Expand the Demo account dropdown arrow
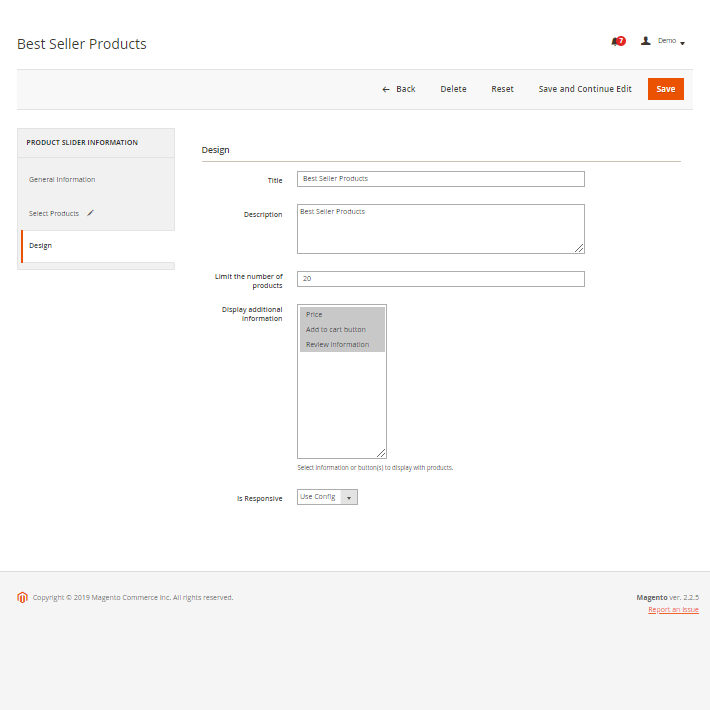710x710 pixels. click(x=682, y=42)
